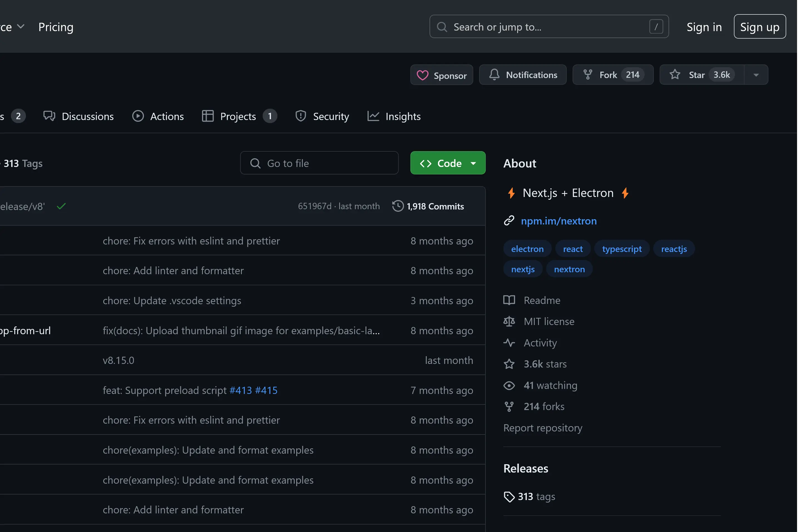The width and height of the screenshot is (799, 532).
Task: Click the Go to file input
Action: tap(319, 163)
